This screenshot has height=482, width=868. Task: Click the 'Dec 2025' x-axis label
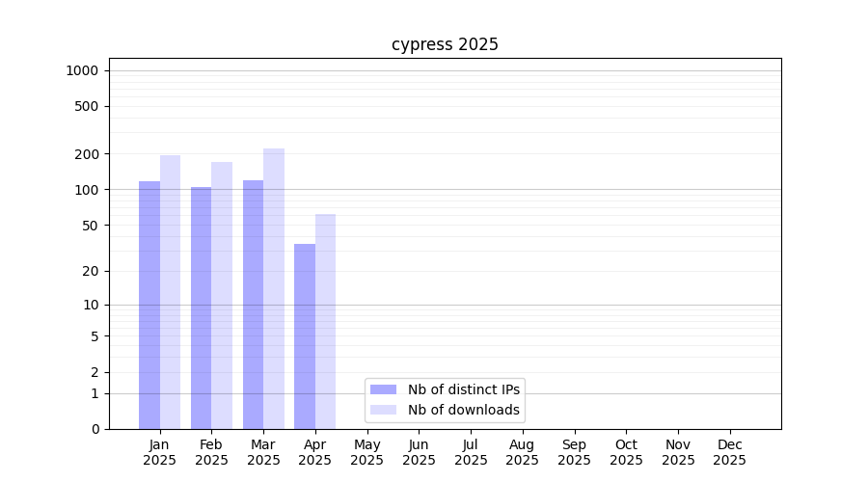[x=729, y=452]
